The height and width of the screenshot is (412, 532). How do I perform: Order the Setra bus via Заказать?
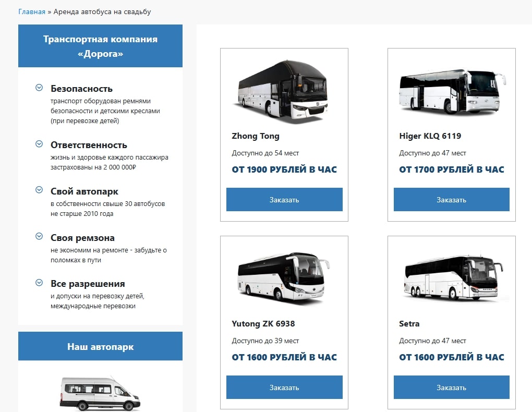click(x=452, y=387)
